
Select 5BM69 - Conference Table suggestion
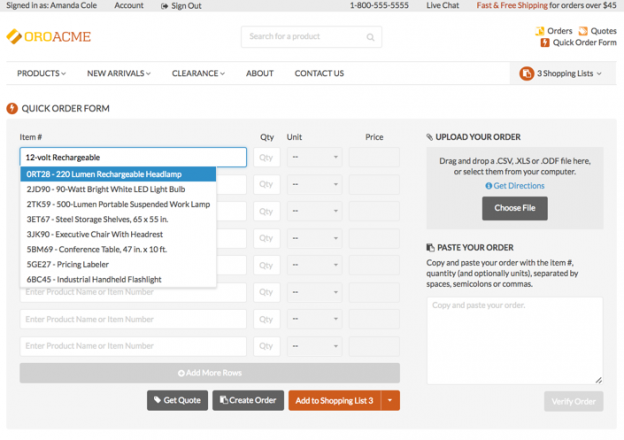[x=118, y=249]
